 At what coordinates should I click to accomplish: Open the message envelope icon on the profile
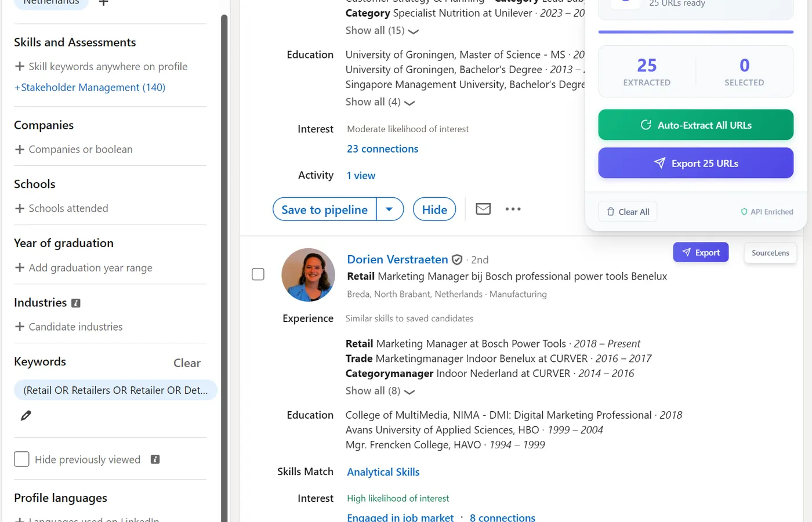[483, 209]
